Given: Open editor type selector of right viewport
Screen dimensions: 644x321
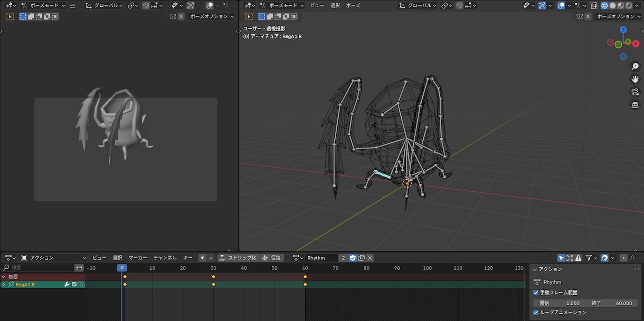Looking at the screenshot, I should point(249,6).
